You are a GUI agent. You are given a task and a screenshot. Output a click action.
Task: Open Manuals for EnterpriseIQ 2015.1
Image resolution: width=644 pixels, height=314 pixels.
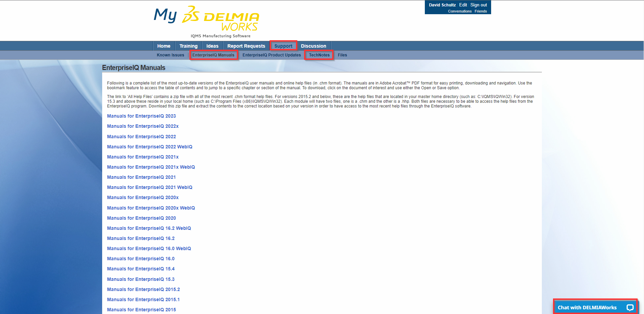[x=143, y=299]
